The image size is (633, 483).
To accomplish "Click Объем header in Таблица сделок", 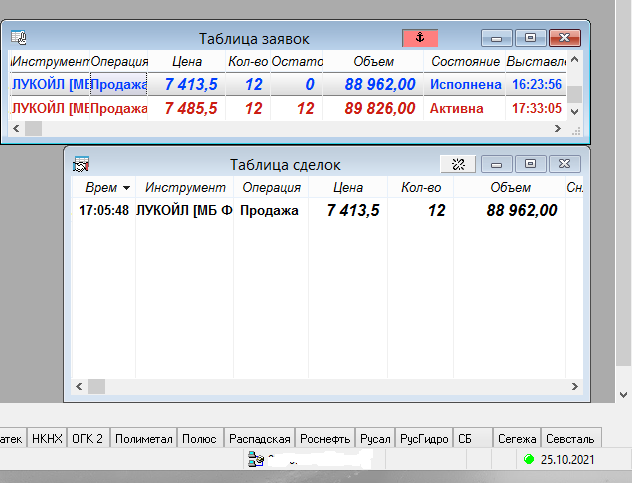I will pyautogui.click(x=510, y=187).
